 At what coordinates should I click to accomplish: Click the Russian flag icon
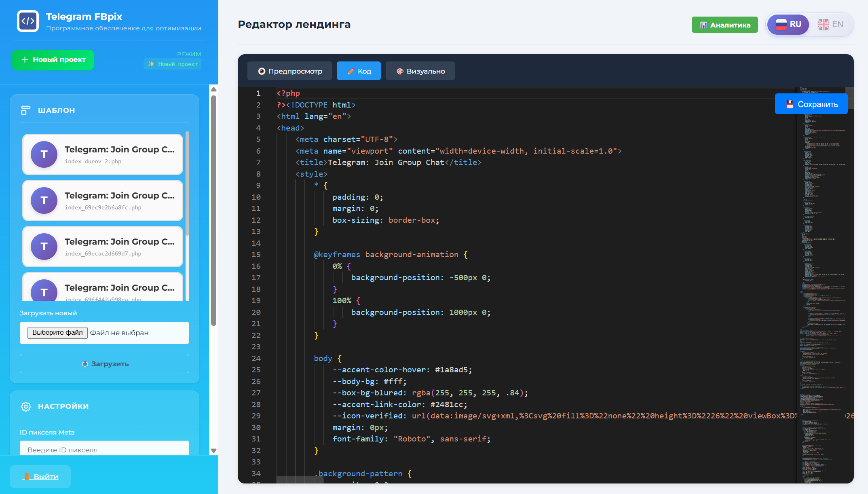(781, 25)
